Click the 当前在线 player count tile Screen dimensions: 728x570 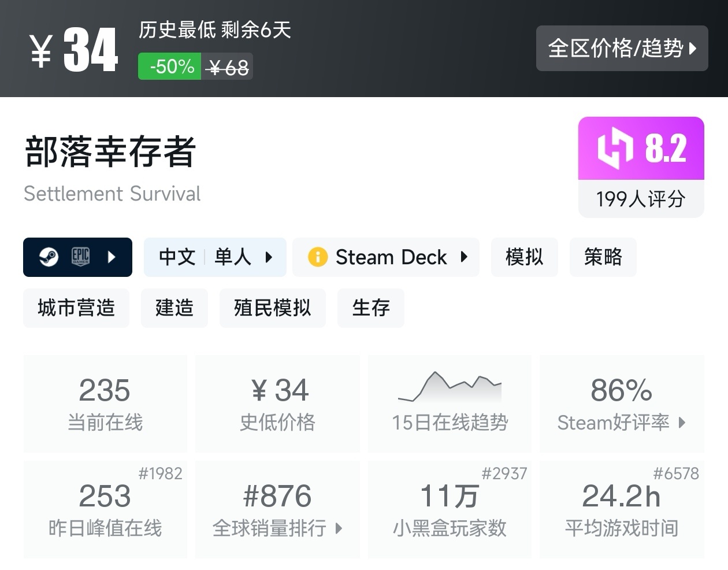[x=105, y=404]
